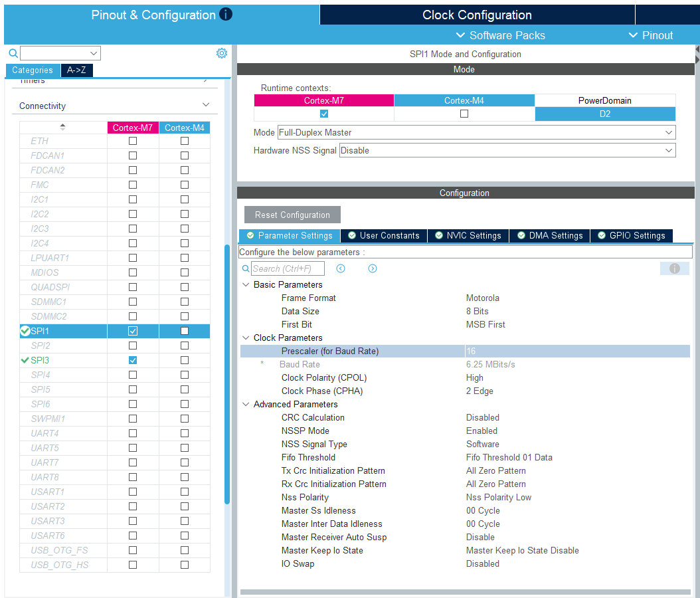700x598 pixels.
Task: Open the Pinout dropdown menu
Action: tap(650, 35)
